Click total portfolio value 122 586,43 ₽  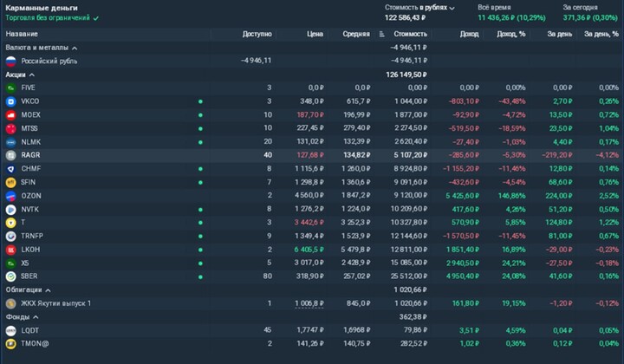pos(405,18)
